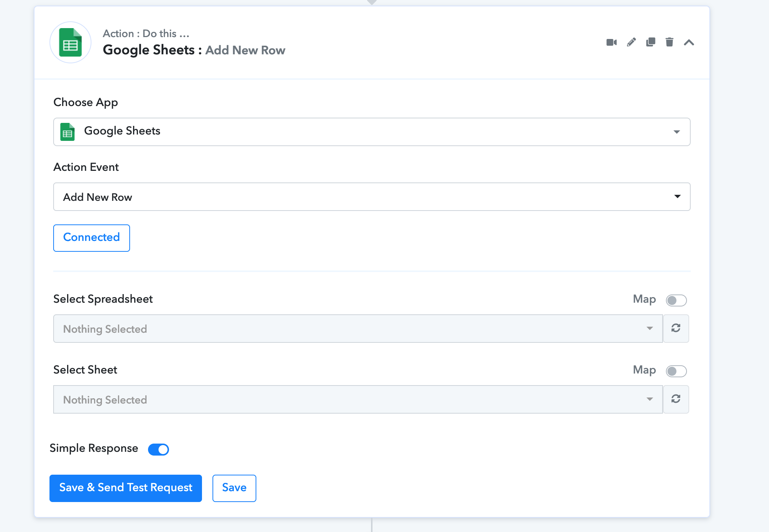Click the Select Sheet label
769x532 pixels.
pyautogui.click(x=85, y=370)
